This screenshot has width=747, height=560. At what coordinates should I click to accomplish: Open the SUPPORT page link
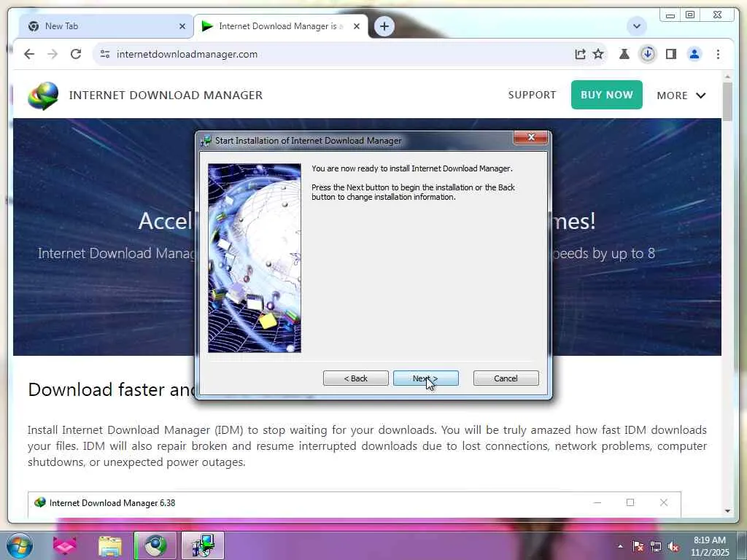(x=532, y=95)
